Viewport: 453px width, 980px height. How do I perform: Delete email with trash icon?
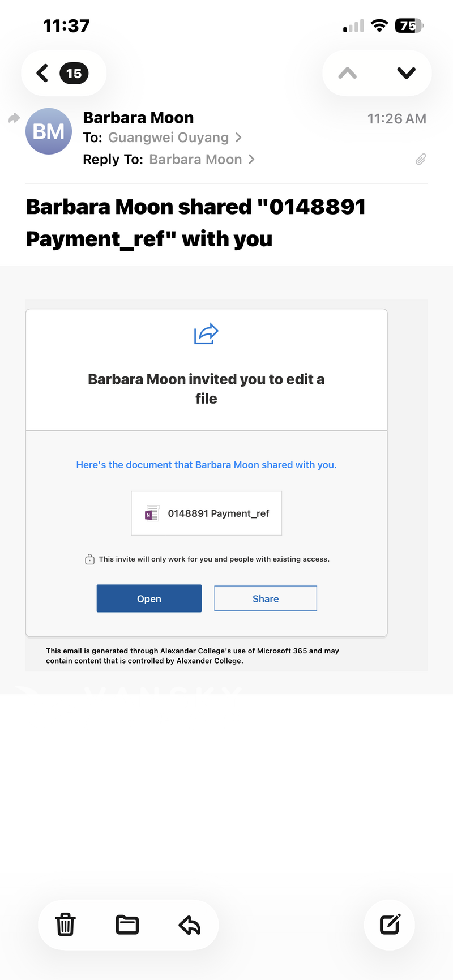(65, 925)
